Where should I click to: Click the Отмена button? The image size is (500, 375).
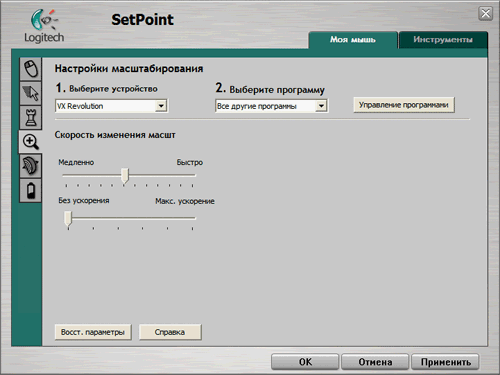[x=375, y=362]
